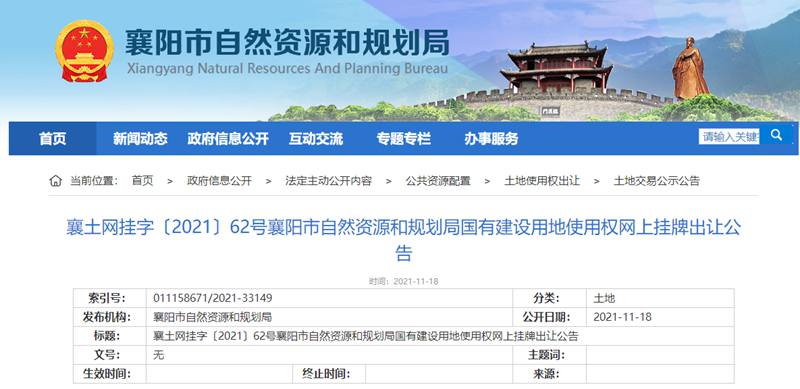The width and height of the screenshot is (800, 389).
Task: Open the 办事服务 menu item
Action: point(491,138)
